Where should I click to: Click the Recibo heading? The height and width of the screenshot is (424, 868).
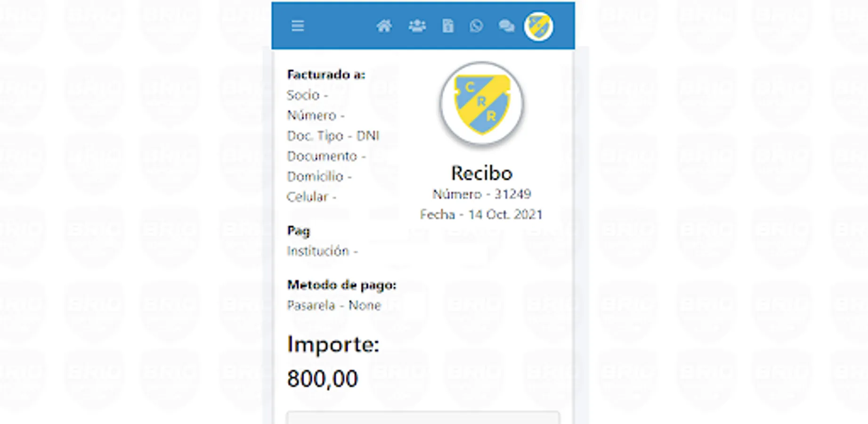point(481,173)
